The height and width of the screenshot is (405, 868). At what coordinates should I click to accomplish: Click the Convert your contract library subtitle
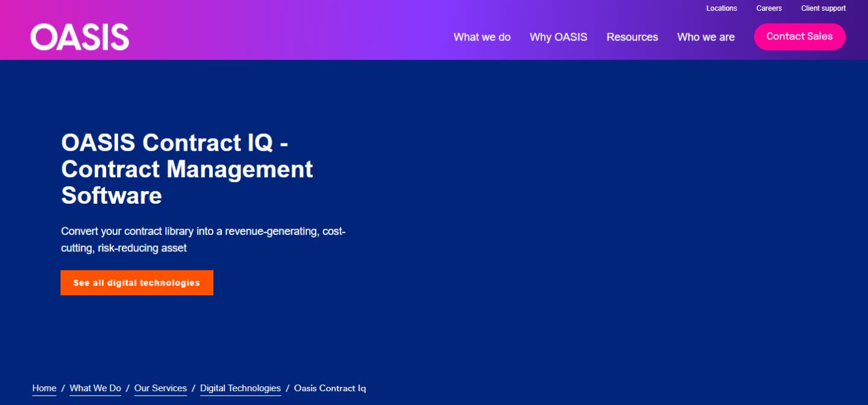pos(203,239)
